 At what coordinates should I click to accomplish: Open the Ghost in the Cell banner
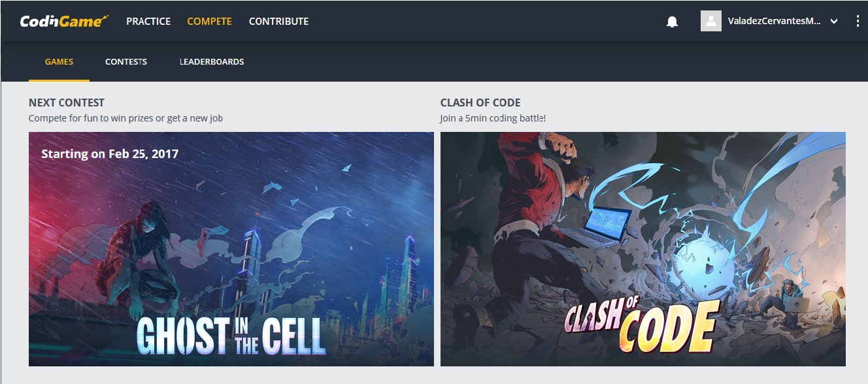[231, 249]
